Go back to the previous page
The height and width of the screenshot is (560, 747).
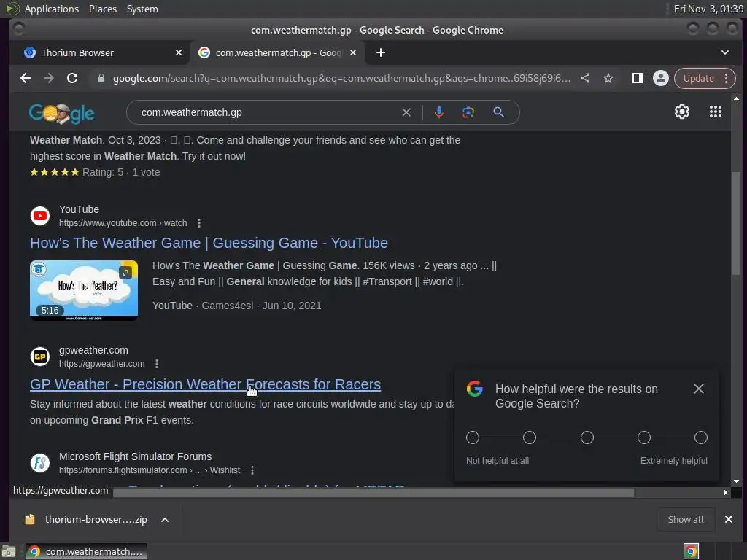(x=26, y=78)
